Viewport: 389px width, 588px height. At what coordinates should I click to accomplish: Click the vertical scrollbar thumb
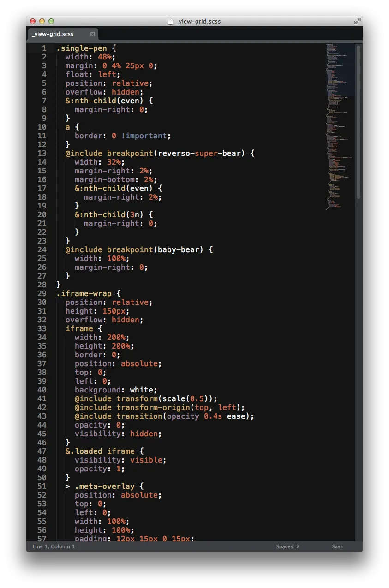point(359,122)
